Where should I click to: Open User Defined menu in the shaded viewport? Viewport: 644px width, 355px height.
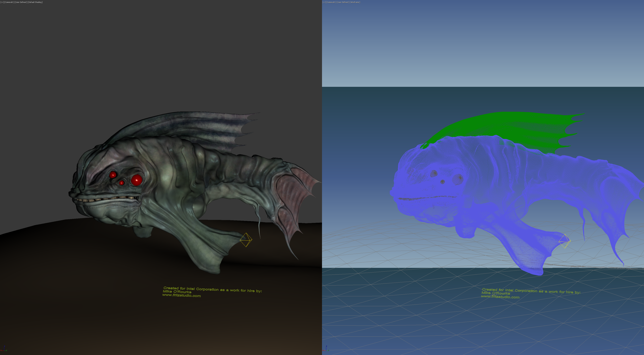tap(21, 2)
